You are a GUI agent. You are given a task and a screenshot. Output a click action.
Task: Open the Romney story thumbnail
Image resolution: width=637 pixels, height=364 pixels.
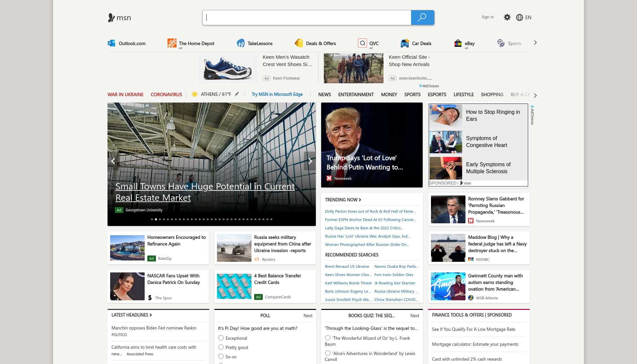pos(448,209)
